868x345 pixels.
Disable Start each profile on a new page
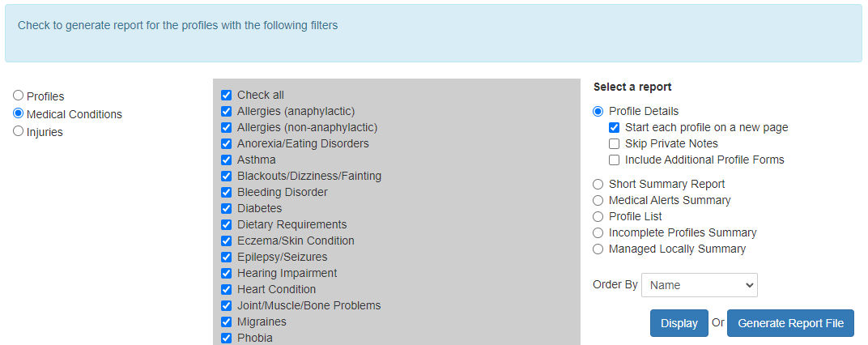coord(615,127)
